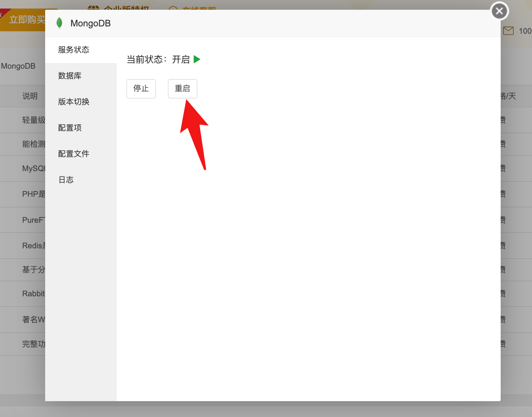This screenshot has width=532, height=417.
Task: Click the MongoDB text in the background page
Action: [18, 66]
